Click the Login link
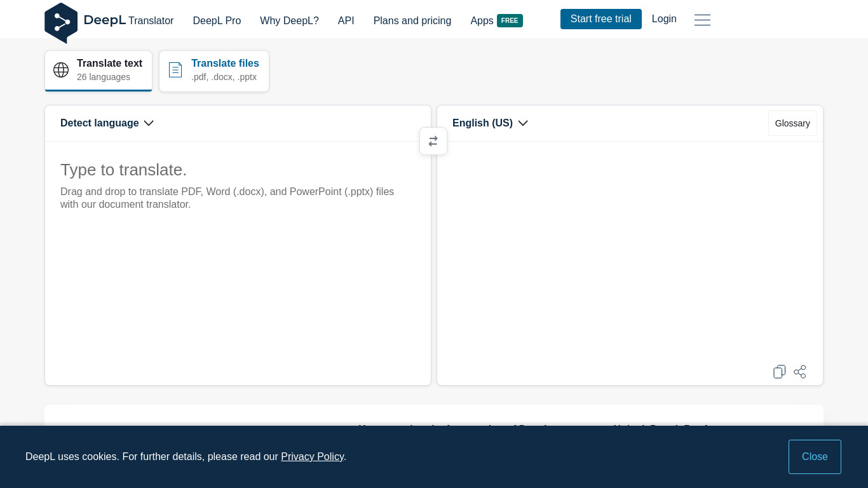 click(x=664, y=19)
